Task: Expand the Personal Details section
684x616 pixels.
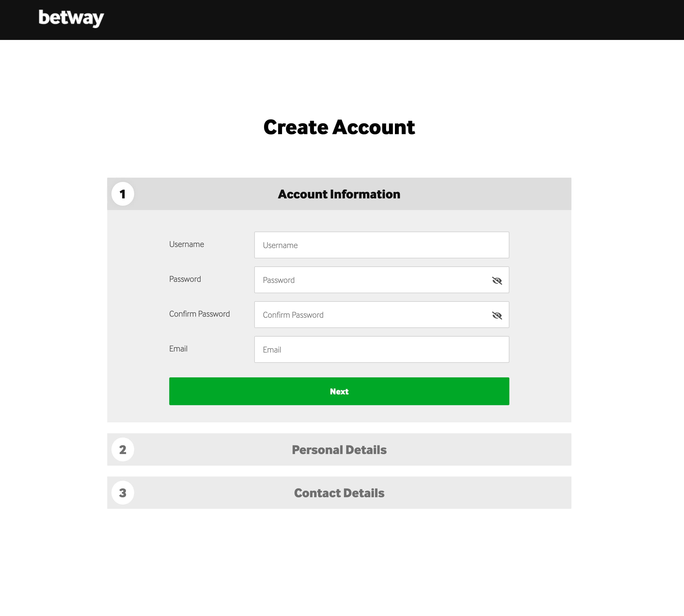Action: (x=339, y=449)
